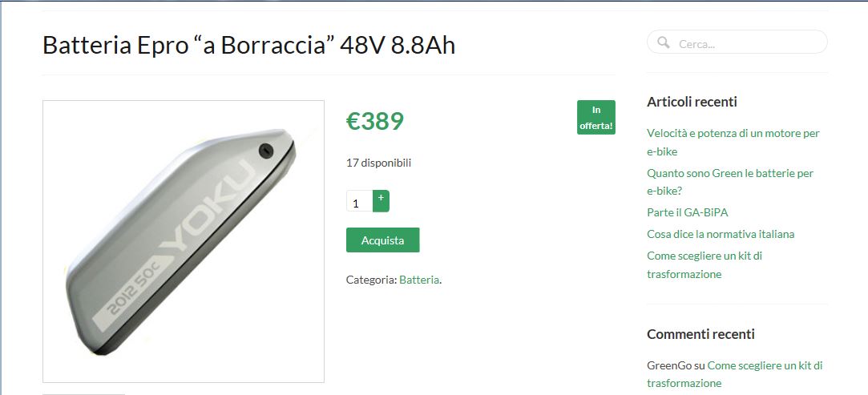The height and width of the screenshot is (395, 868).
Task: Click the €389 price text
Action: pos(375,121)
